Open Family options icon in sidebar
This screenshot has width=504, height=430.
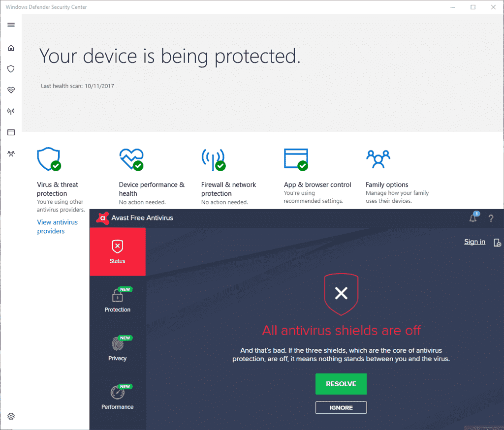(11, 154)
